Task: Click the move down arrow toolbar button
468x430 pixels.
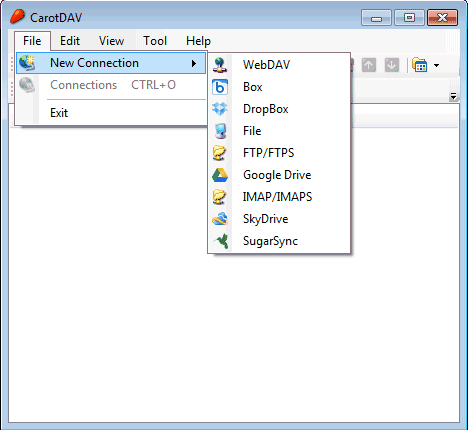Action: tap(392, 65)
